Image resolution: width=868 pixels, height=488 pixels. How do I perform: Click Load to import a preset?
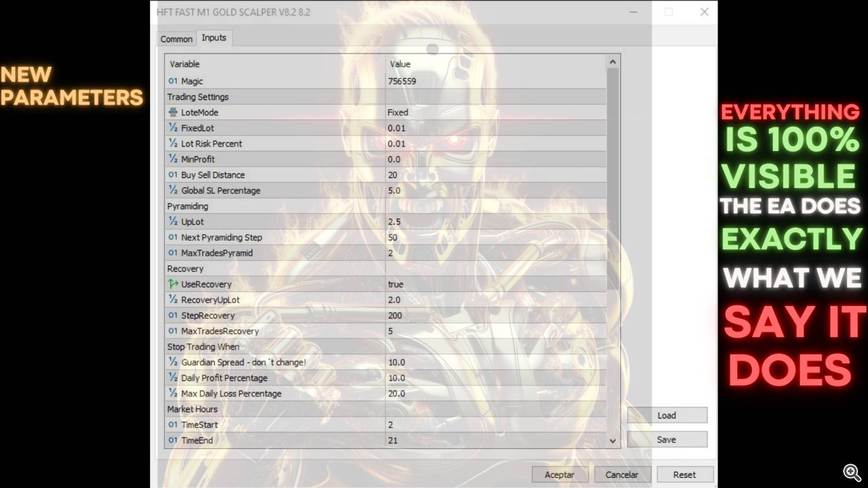click(667, 415)
